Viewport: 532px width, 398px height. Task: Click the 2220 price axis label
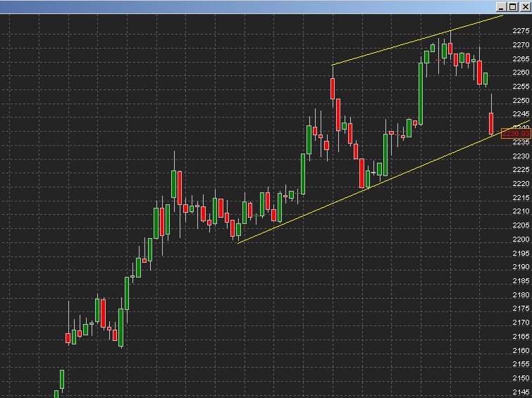click(x=521, y=184)
